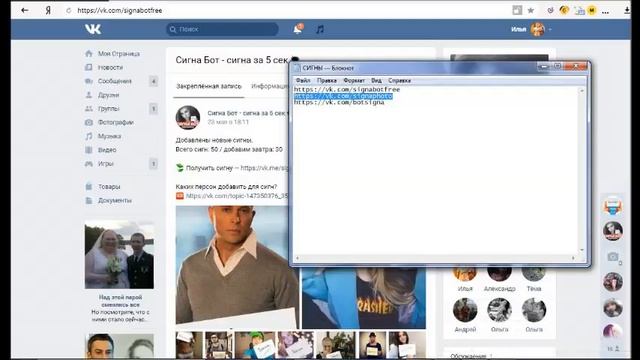
Task: Open browser downloads arrow icon
Action: (x=627, y=11)
